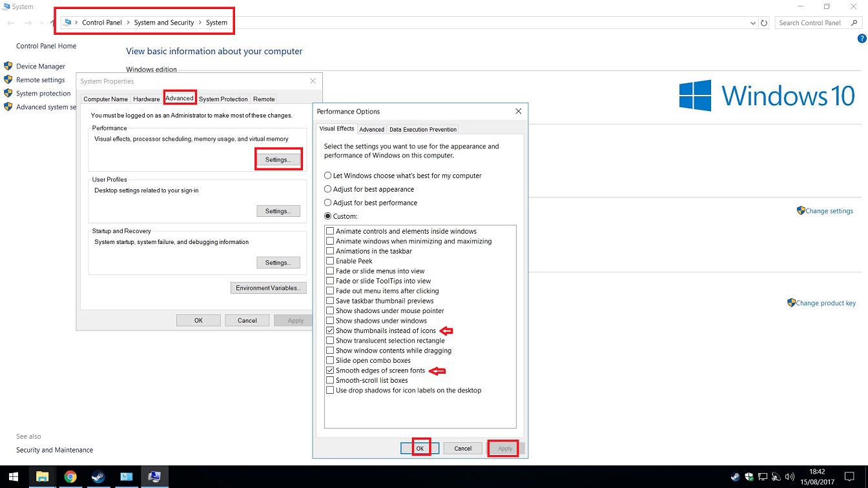Select Adjust for best appearance radio
Viewport: 868px width, 488px height.
click(328, 189)
